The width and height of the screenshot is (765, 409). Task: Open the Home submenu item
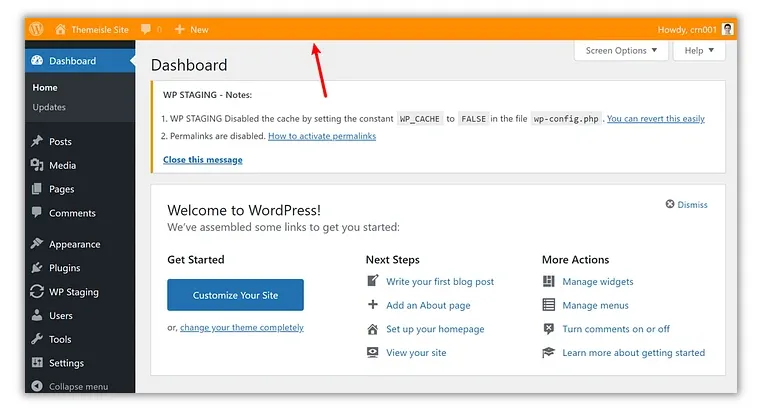(x=45, y=87)
